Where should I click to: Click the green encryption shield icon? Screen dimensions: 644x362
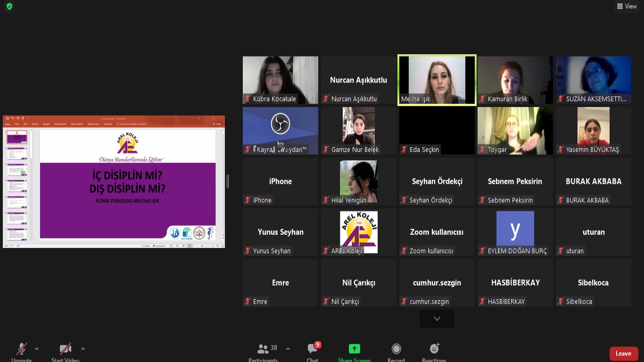(x=9, y=7)
